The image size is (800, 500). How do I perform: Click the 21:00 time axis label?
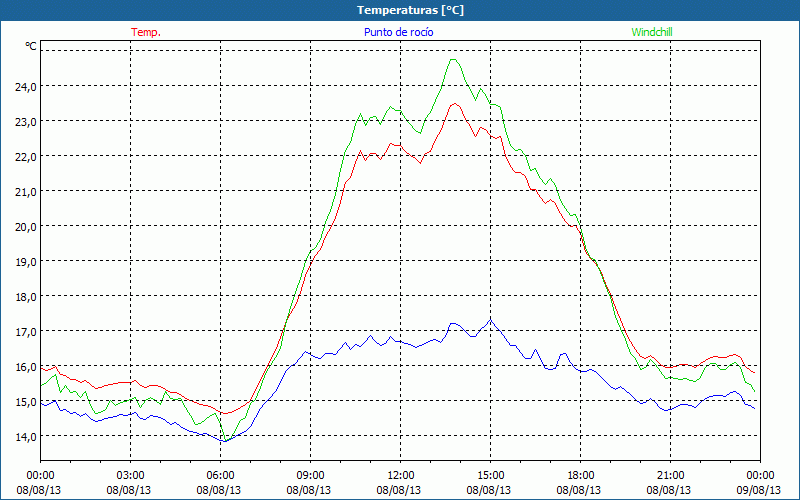click(670, 476)
